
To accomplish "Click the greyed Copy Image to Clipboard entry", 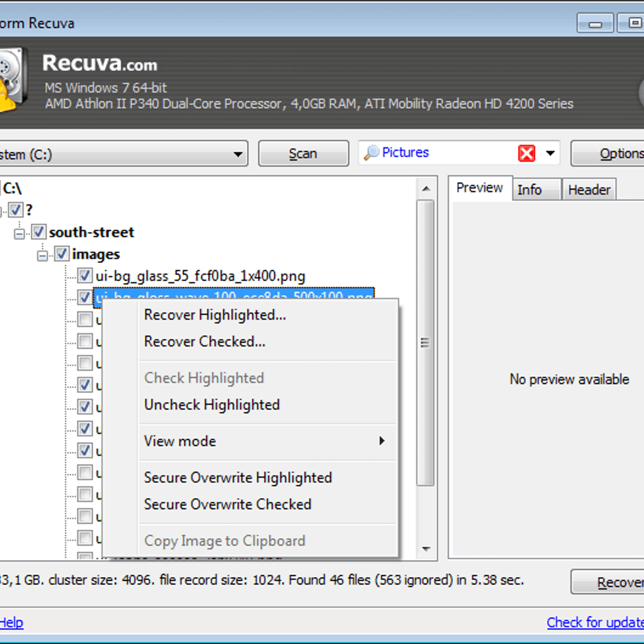I will tap(267, 541).
